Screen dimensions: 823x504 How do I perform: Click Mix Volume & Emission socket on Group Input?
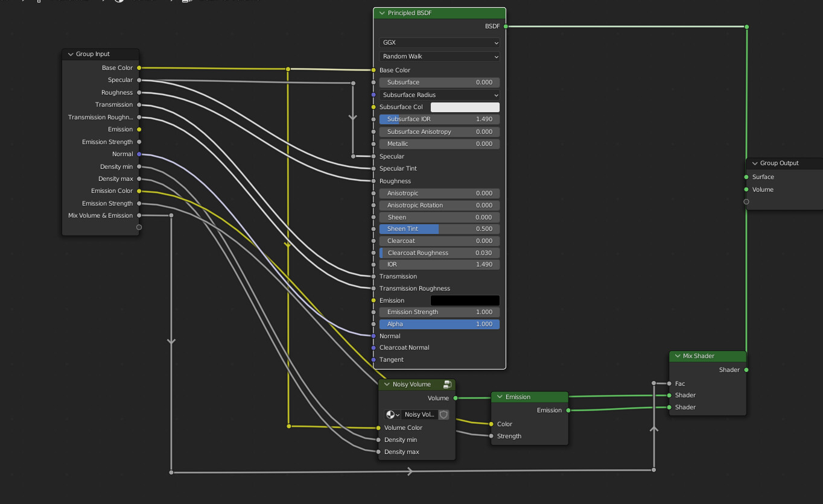tap(139, 216)
